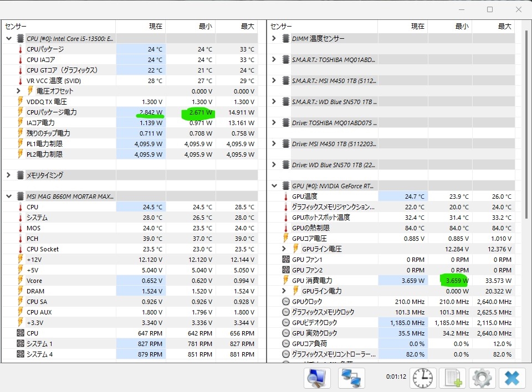Click the clock reset-timer button
Screen dimensions: 532x392
423,378
